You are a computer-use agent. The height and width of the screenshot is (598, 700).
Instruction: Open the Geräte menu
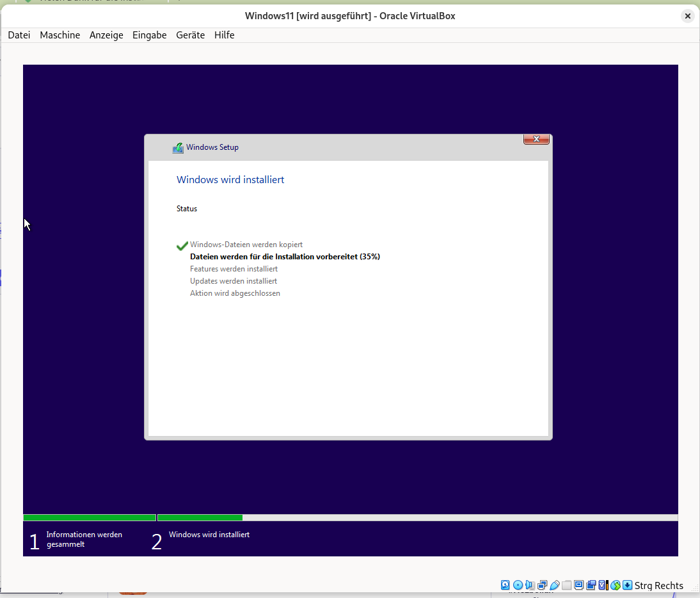click(190, 35)
